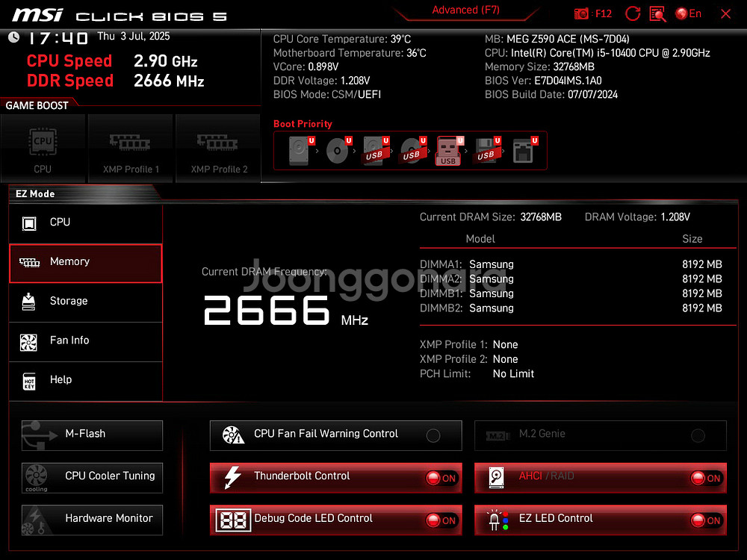Click the DDR Speed 2666 MHz readout

pos(115,81)
